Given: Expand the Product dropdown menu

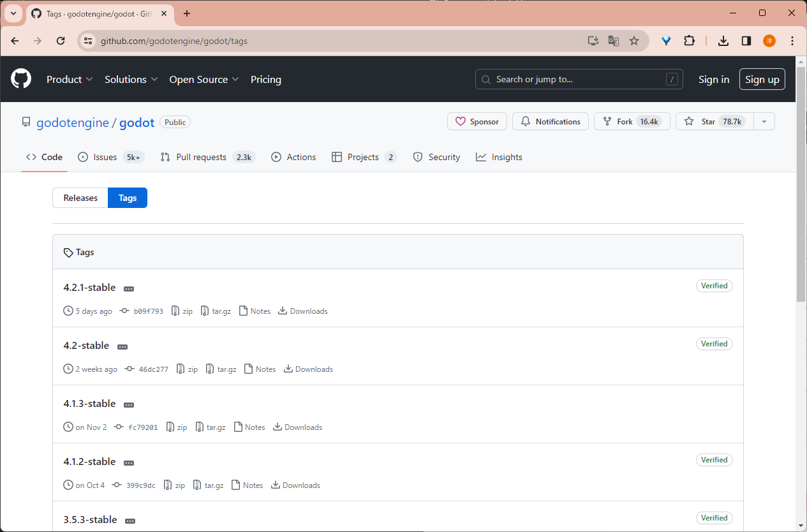Looking at the screenshot, I should tap(70, 79).
